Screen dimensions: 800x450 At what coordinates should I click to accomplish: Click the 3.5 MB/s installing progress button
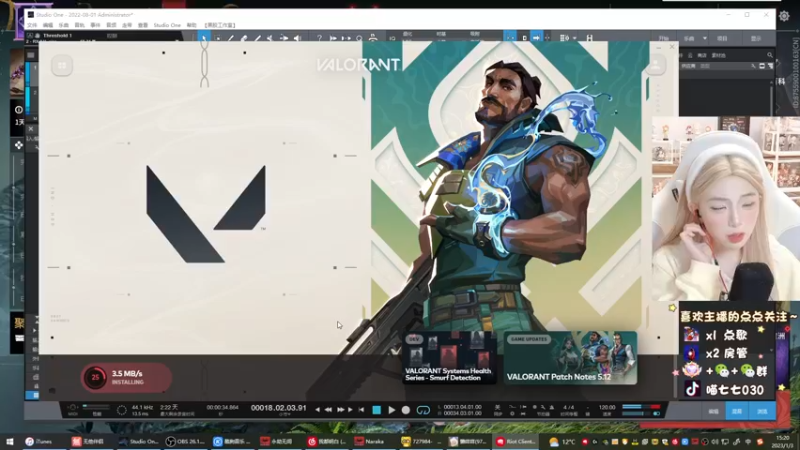pos(127,378)
